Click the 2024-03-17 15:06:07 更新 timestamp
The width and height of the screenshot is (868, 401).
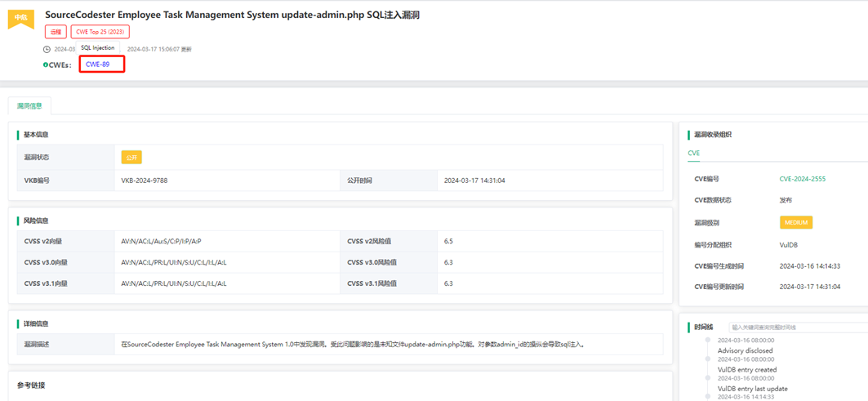[x=159, y=49]
